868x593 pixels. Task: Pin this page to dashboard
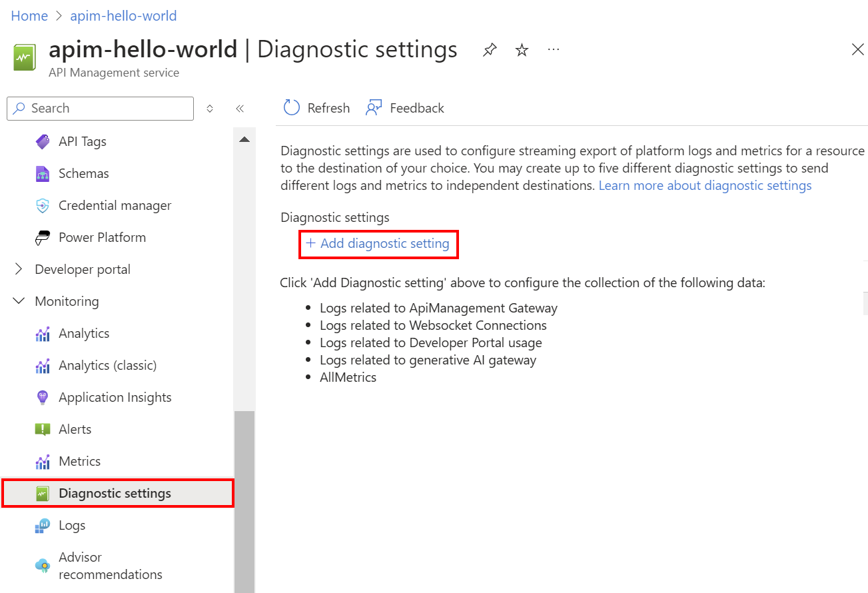[490, 49]
